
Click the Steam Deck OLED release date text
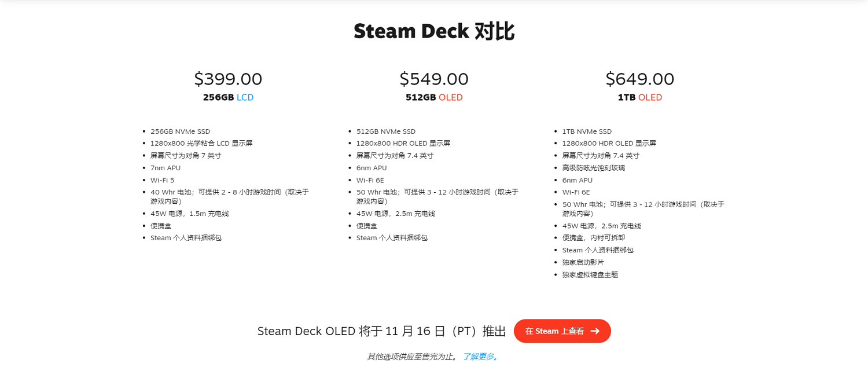[381, 331]
